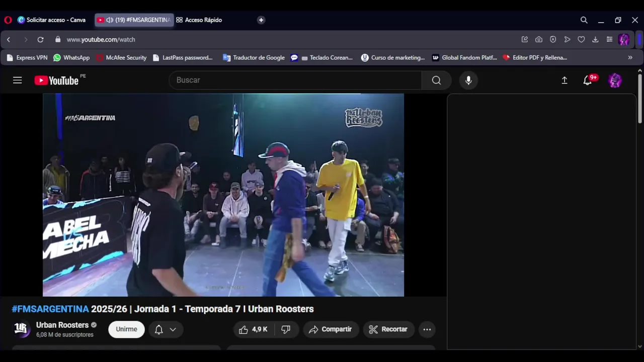
Task: Click the Compartir button
Action: point(331,329)
